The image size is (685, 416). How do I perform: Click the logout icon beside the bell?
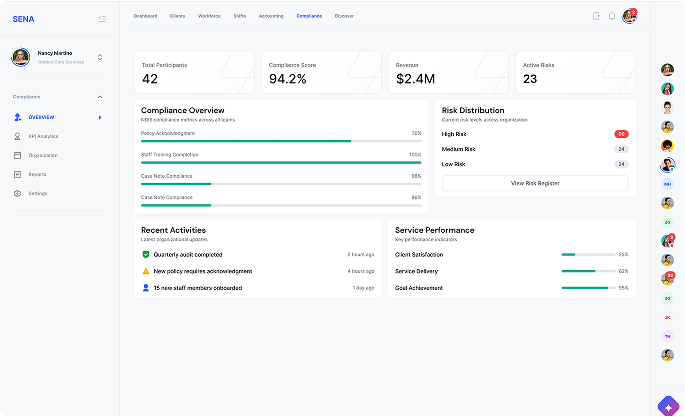(x=596, y=16)
